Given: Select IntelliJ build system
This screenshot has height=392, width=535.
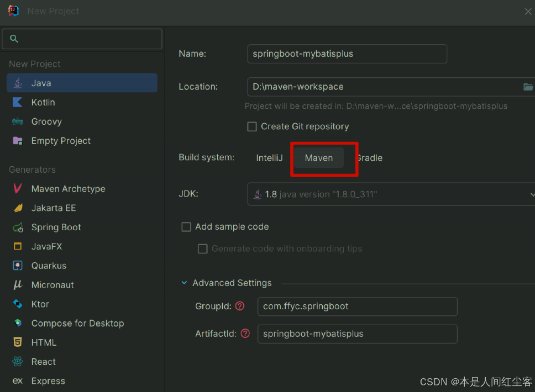Looking at the screenshot, I should click(269, 158).
